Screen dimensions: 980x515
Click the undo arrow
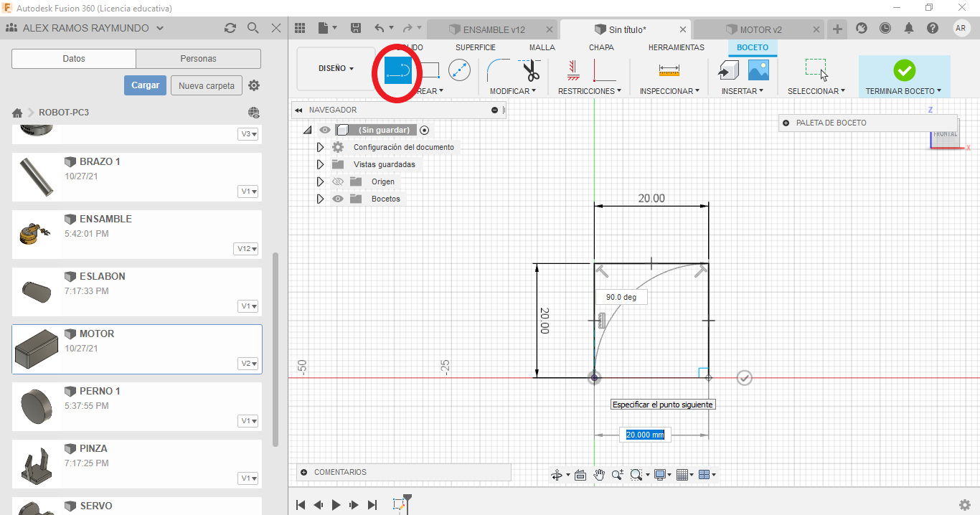[380, 28]
